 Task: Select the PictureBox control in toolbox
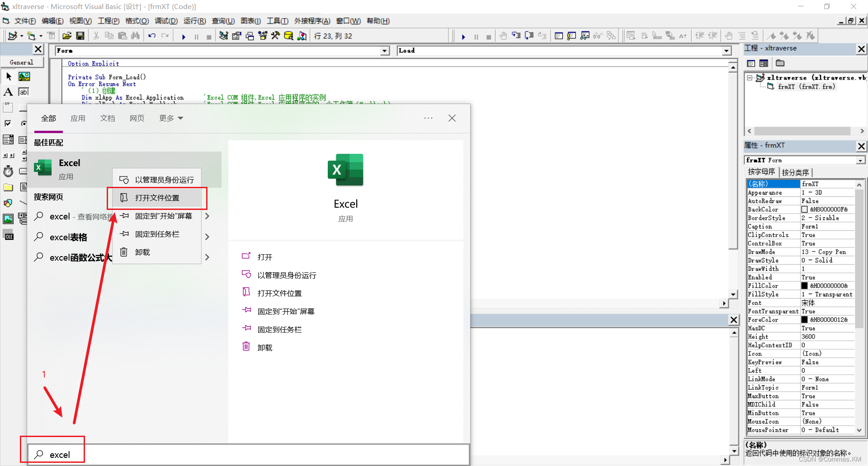point(24,76)
